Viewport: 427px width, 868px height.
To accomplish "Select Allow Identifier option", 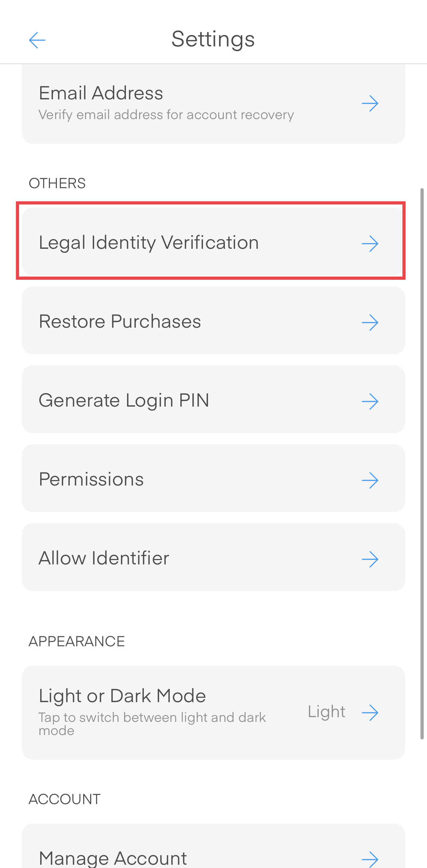I will (x=104, y=559).
